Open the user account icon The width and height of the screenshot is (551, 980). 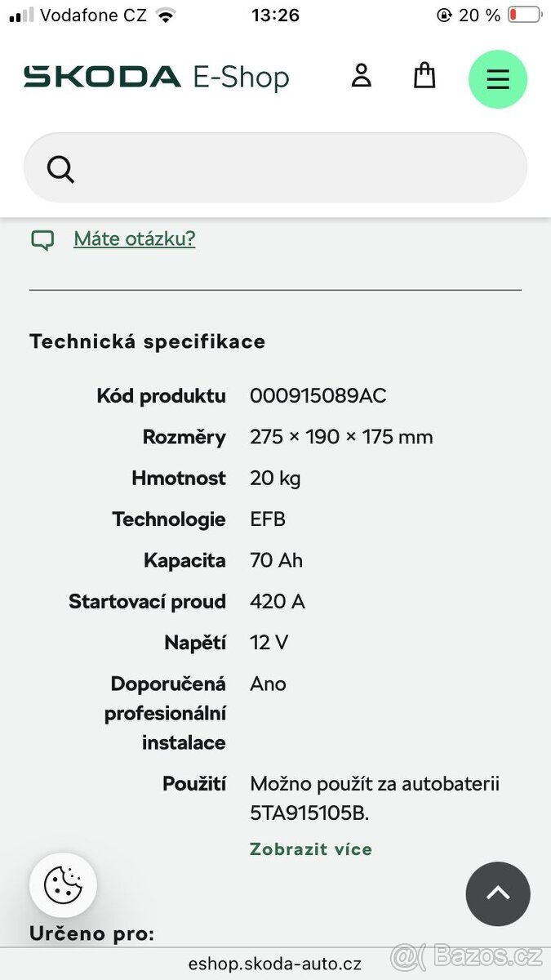361,76
